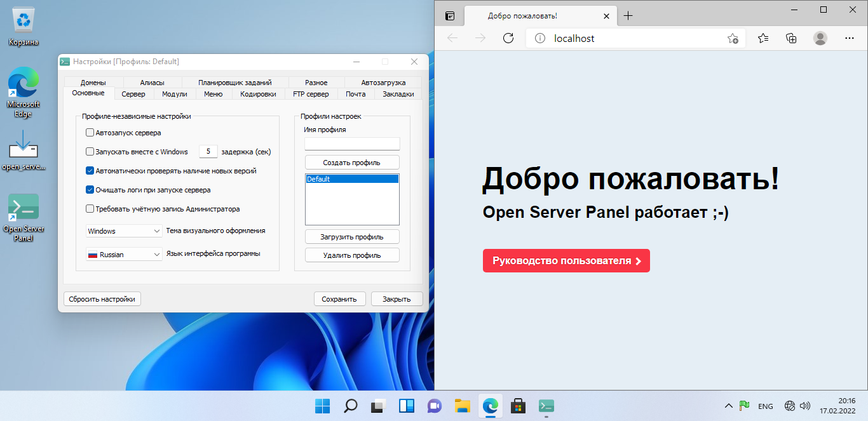
Task: Open the Open Server Panel desktop shortcut
Action: click(x=24, y=208)
